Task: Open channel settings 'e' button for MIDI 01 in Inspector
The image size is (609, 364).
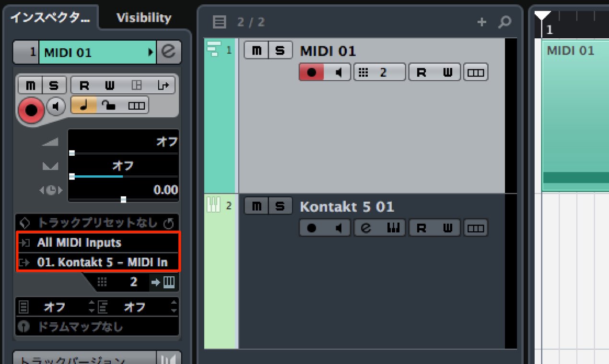Action: [x=169, y=52]
